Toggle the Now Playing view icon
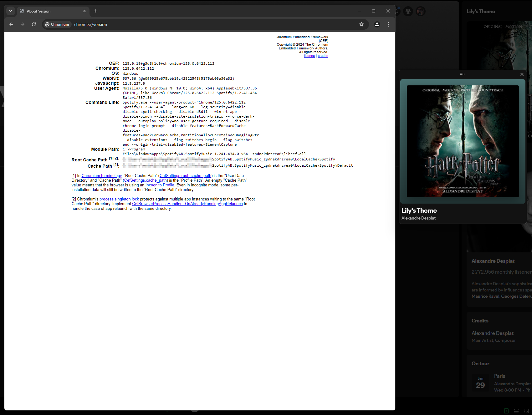Image resolution: width=532 pixels, height=415 pixels. click(x=506, y=411)
